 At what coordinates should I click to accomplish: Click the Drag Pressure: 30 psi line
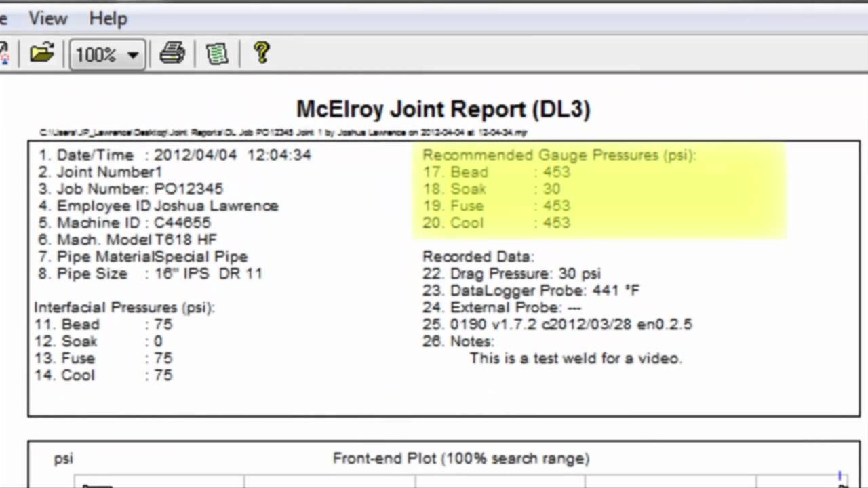(x=512, y=274)
